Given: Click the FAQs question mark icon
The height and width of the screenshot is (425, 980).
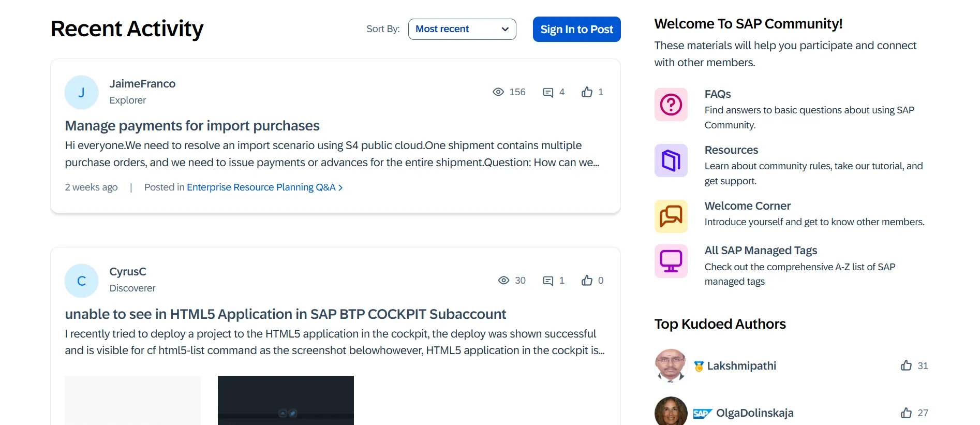Looking at the screenshot, I should pos(671,105).
